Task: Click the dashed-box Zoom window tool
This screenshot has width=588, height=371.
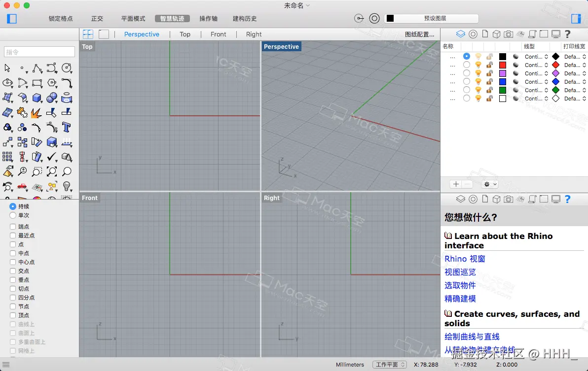Action: pos(37,171)
